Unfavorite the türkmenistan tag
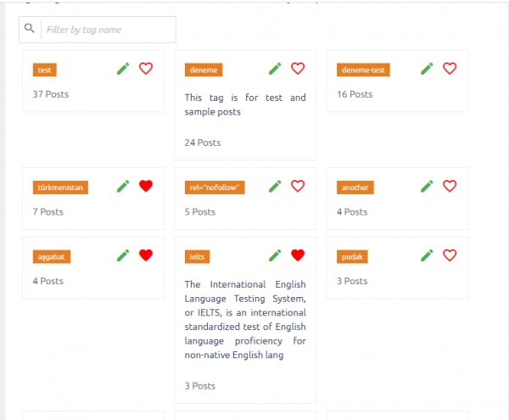This screenshot has height=420, width=509. 145,186
